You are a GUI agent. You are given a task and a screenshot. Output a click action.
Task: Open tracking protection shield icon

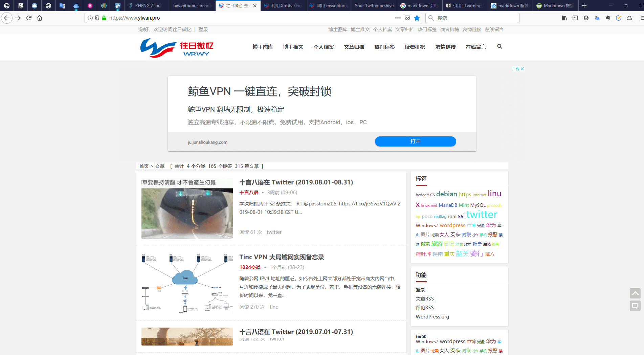97,18
